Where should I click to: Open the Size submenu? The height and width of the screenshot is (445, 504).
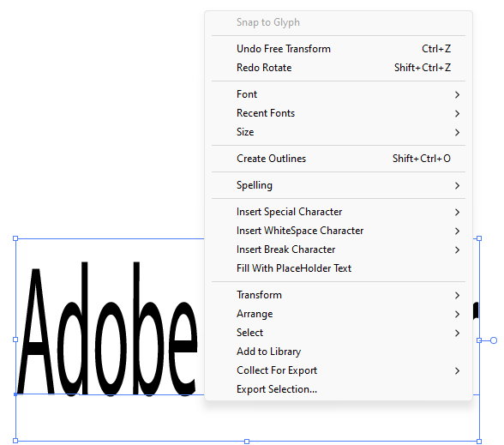point(339,132)
